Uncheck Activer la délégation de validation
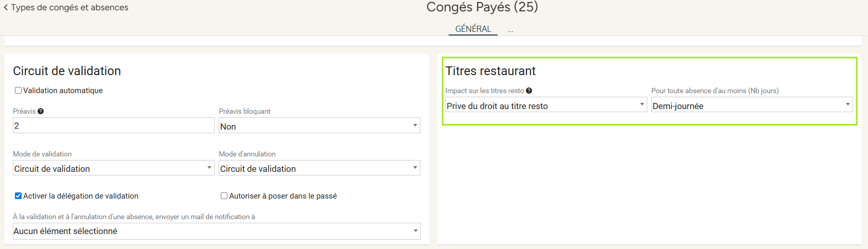868x249 pixels. coord(18,195)
